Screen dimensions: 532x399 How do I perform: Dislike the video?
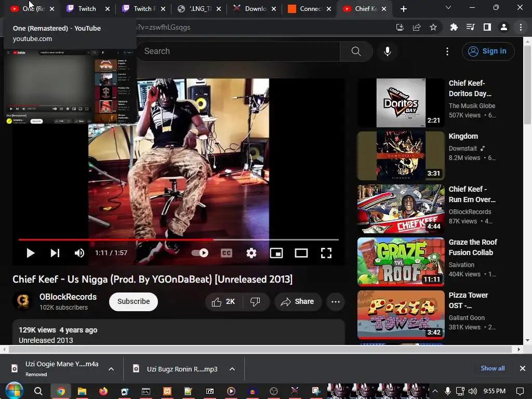click(x=255, y=302)
